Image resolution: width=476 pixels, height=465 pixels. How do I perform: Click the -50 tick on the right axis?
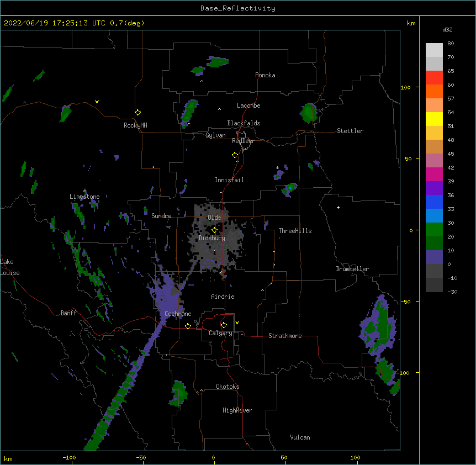(405, 302)
